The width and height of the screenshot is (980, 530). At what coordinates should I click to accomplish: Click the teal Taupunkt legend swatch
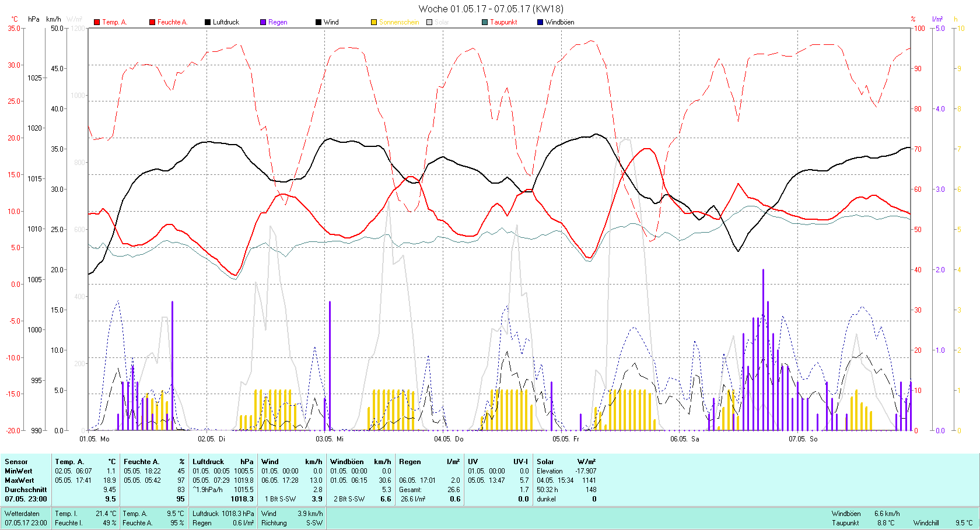[x=485, y=22]
